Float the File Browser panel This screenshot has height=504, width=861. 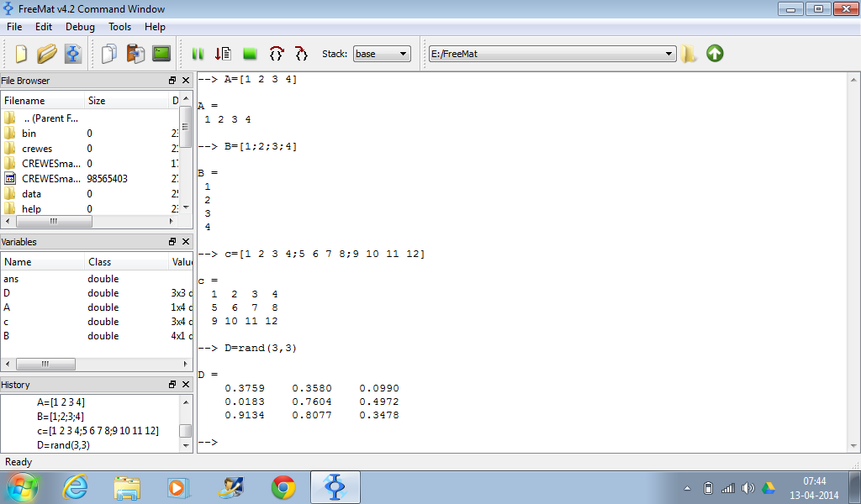point(172,80)
